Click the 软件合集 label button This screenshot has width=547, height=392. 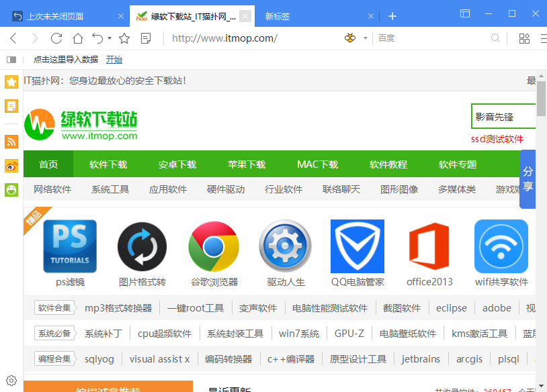(55, 307)
